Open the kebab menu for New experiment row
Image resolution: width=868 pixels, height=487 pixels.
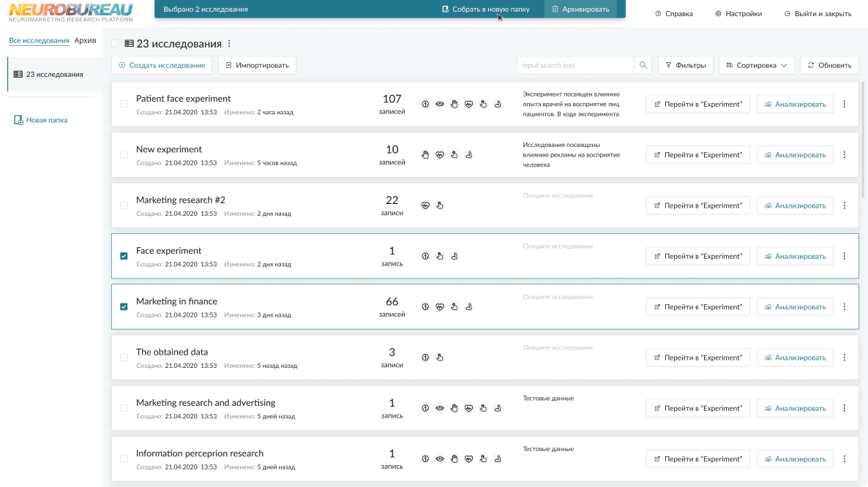click(x=845, y=154)
